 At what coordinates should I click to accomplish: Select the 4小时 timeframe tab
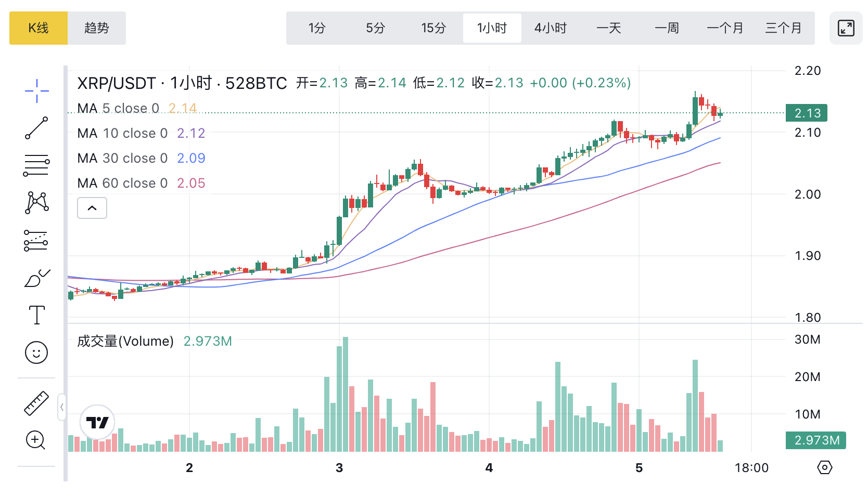coord(550,28)
